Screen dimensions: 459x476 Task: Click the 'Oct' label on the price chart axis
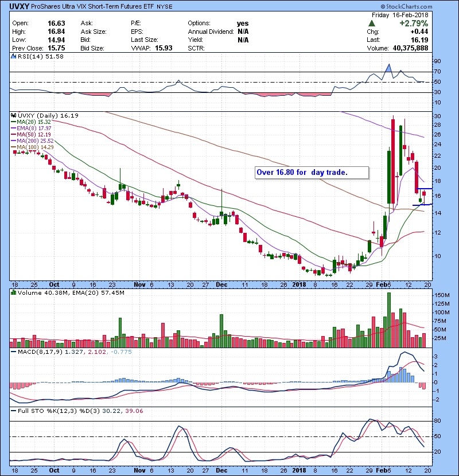pos(54,285)
